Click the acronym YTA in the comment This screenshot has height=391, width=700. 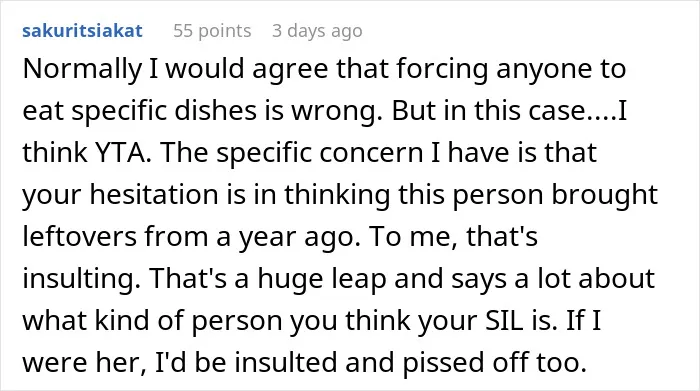click(x=123, y=153)
